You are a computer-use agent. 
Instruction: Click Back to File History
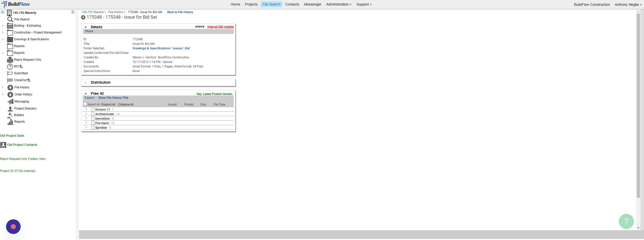(180, 12)
